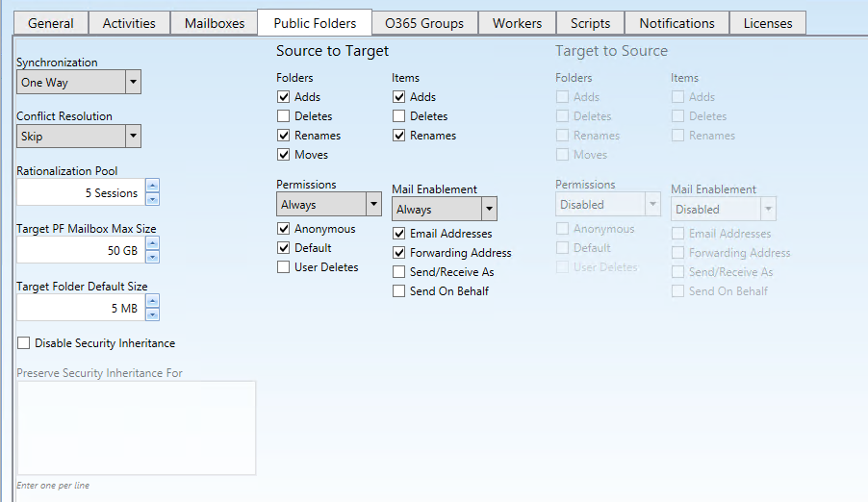Viewport: 868px width, 502px height.
Task: Switch to the Mailboxes tab
Action: click(x=215, y=23)
